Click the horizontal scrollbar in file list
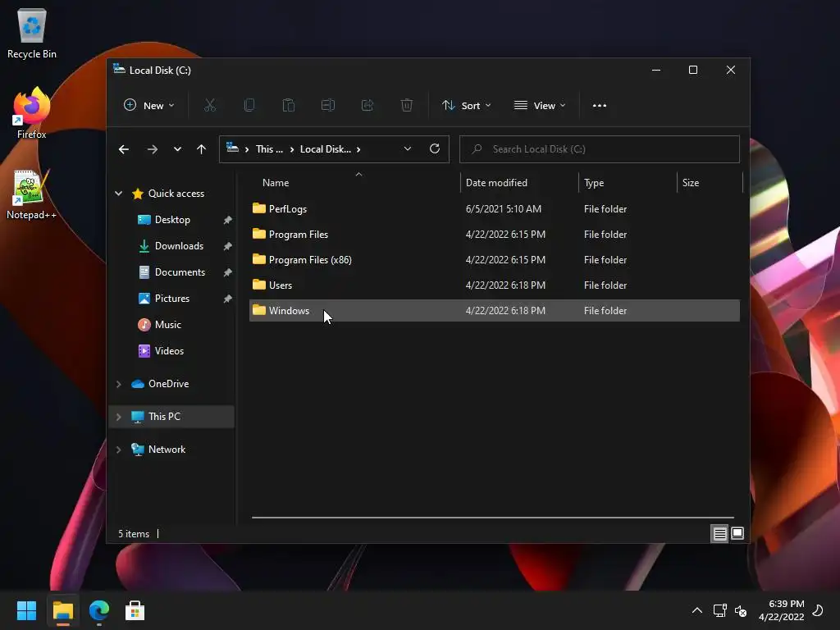 [x=493, y=518]
